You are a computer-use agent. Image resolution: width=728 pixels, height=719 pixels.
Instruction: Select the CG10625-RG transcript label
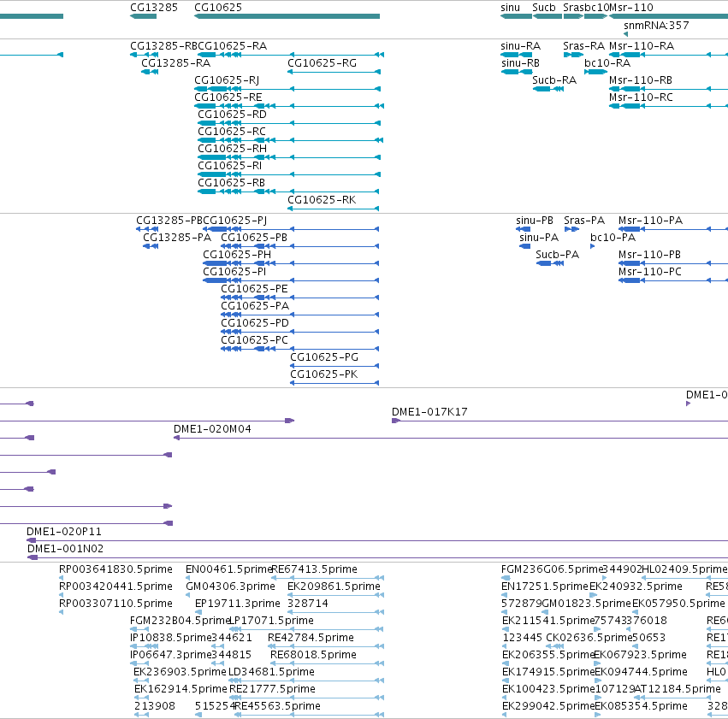coord(322,63)
